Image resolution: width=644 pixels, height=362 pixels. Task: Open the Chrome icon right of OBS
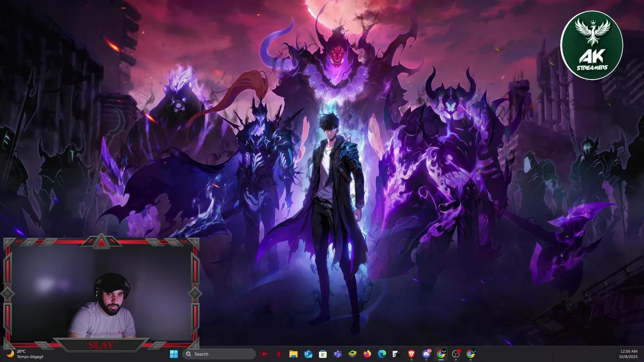coord(471,354)
